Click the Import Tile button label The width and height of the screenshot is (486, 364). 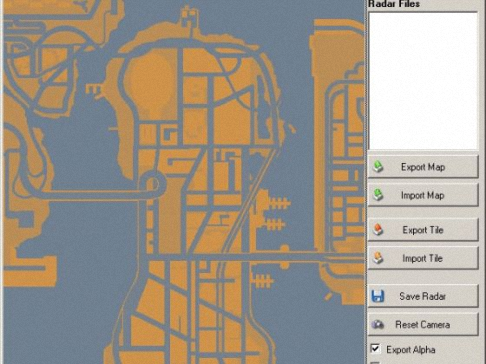(422, 258)
